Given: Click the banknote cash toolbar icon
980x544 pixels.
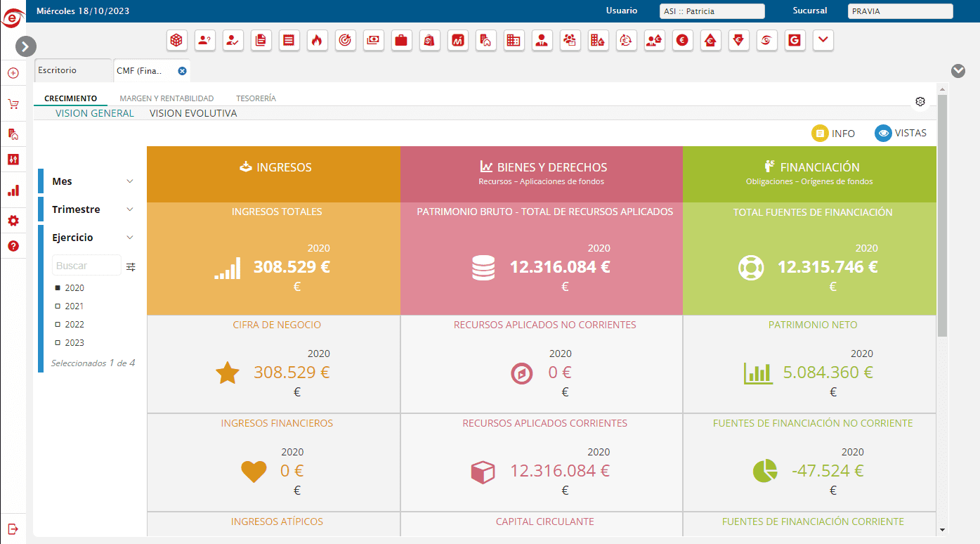Looking at the screenshot, I should click(373, 41).
